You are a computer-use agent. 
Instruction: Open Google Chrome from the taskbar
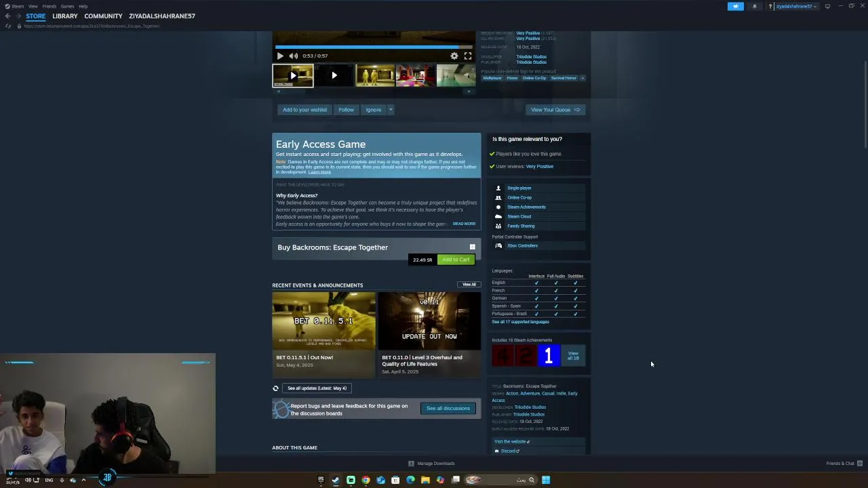[366, 480]
